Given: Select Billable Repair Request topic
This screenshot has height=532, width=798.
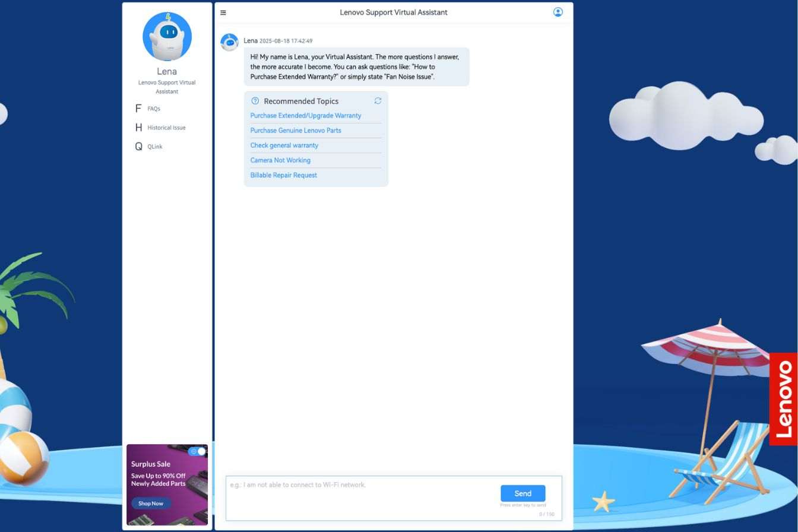Looking at the screenshot, I should [284, 175].
